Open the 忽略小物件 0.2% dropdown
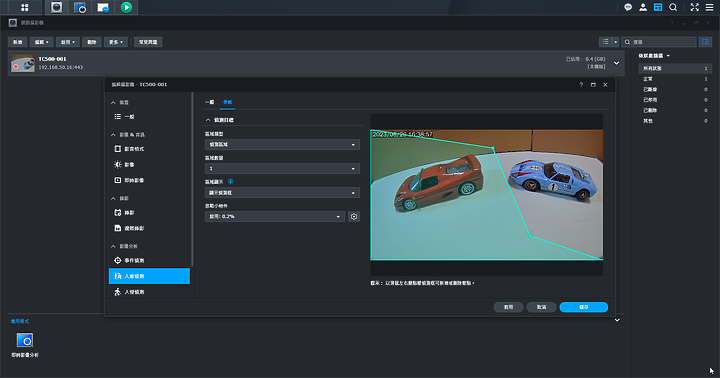720x378 pixels. (275, 216)
